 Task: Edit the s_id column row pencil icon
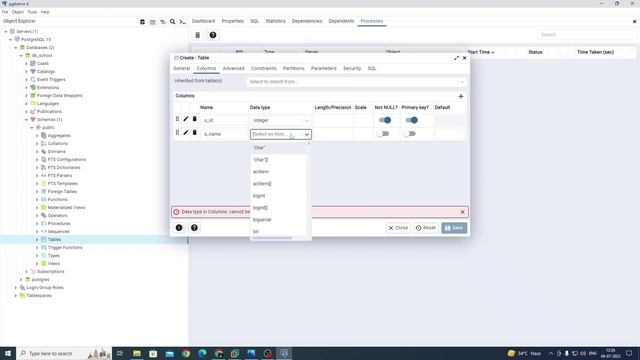[x=186, y=119]
